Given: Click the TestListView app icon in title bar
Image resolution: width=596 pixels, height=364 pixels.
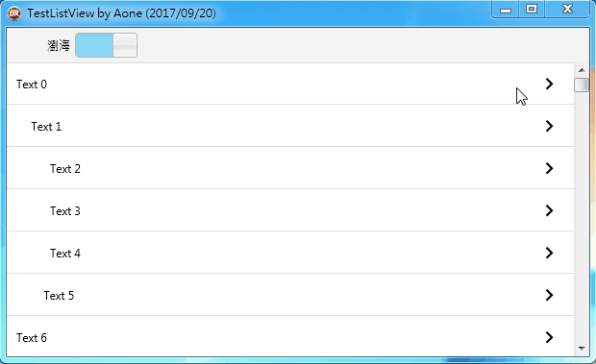Looking at the screenshot, I should click(x=14, y=13).
